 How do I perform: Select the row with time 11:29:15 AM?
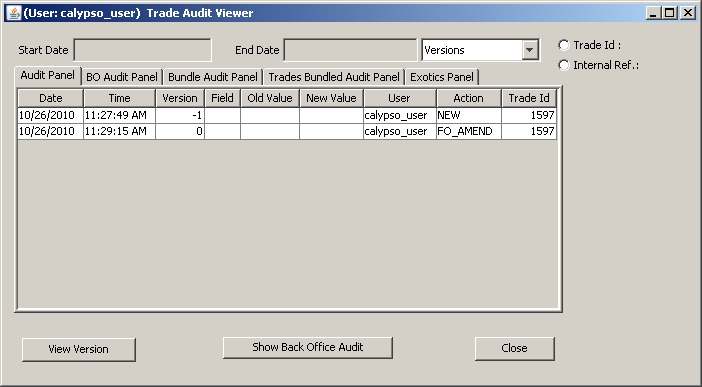pyautogui.click(x=287, y=132)
